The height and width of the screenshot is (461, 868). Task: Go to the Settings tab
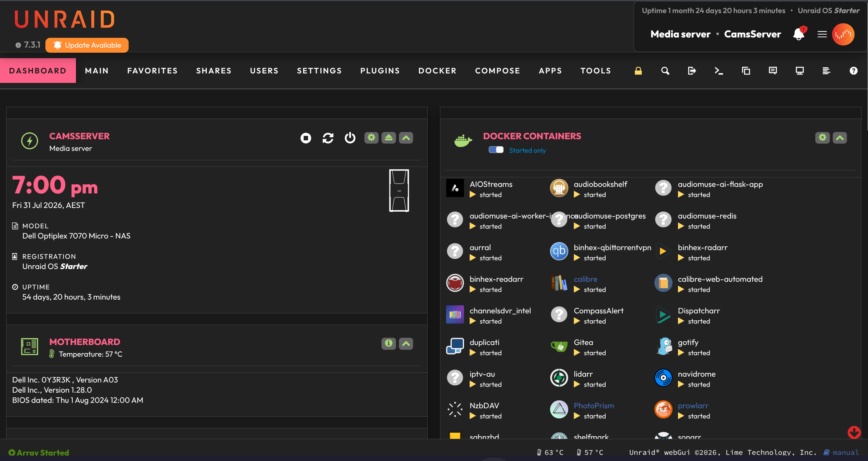(x=319, y=71)
